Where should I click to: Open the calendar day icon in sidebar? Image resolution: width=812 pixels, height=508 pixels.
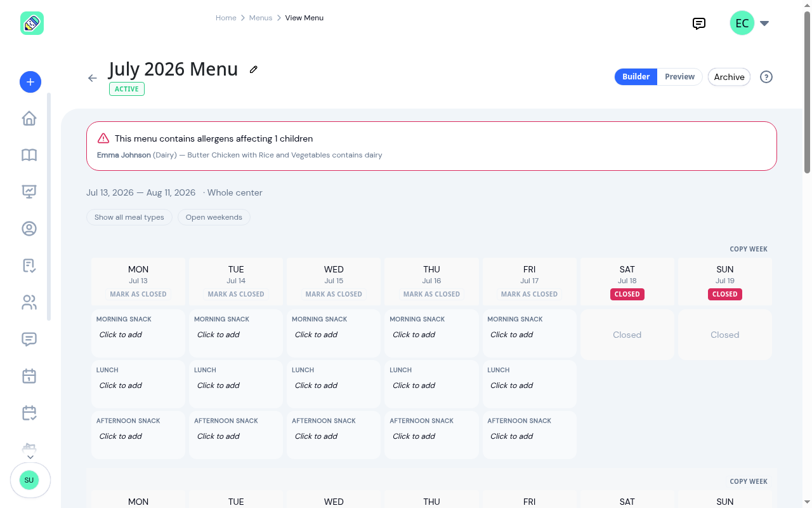(x=29, y=376)
